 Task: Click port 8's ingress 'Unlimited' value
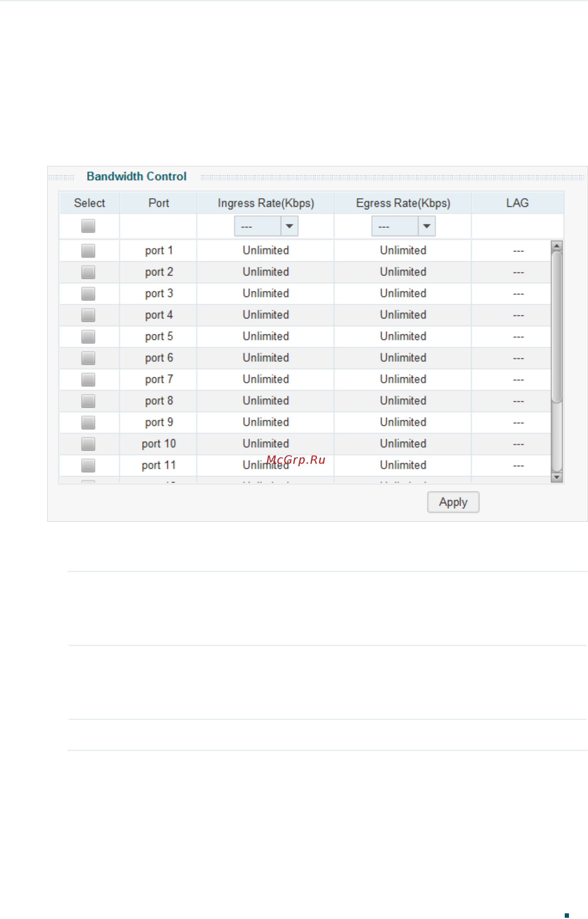[x=266, y=401]
